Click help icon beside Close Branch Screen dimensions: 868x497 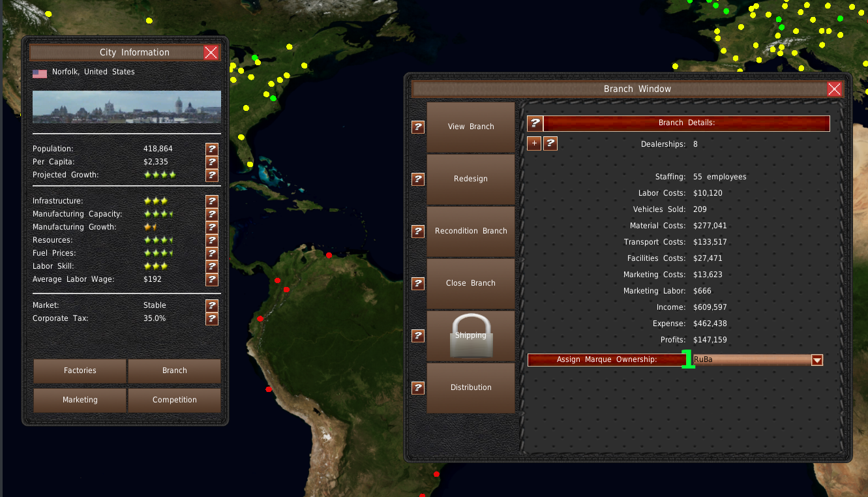418,284
